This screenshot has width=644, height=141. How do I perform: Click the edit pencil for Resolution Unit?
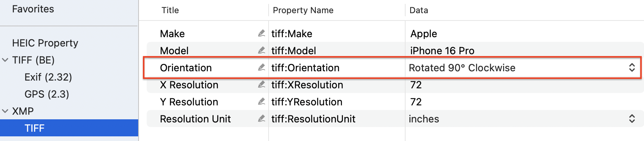[x=262, y=119]
